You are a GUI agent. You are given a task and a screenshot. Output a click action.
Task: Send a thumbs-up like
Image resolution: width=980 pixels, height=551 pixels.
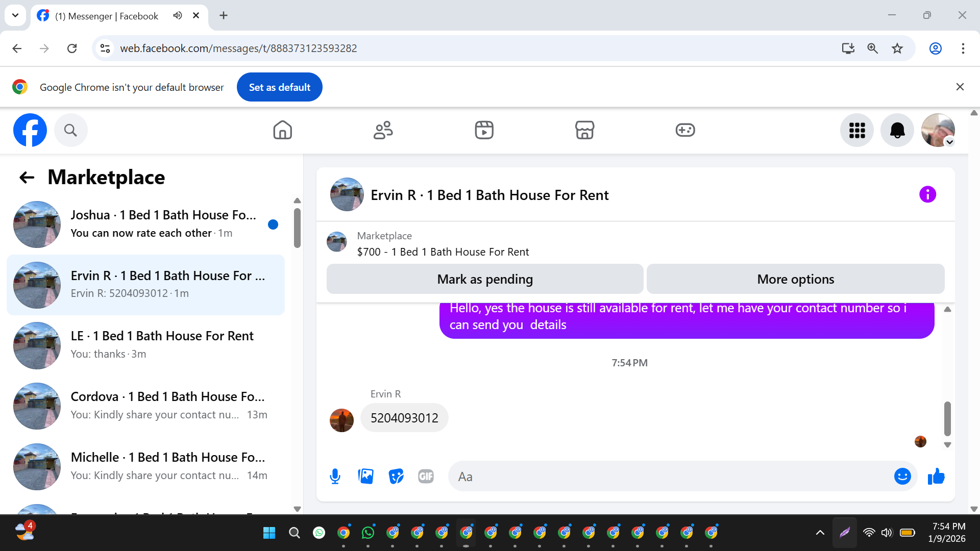pyautogui.click(x=936, y=477)
